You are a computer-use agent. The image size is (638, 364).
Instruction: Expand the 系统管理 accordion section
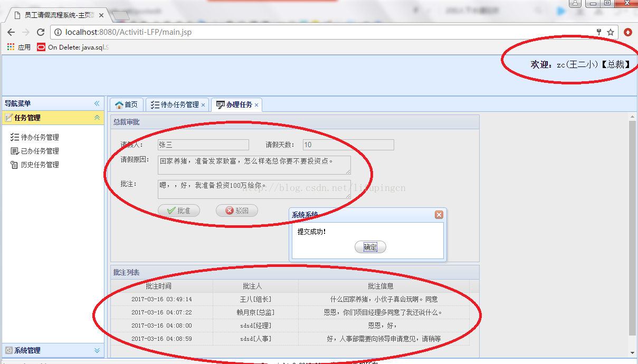tap(97, 350)
